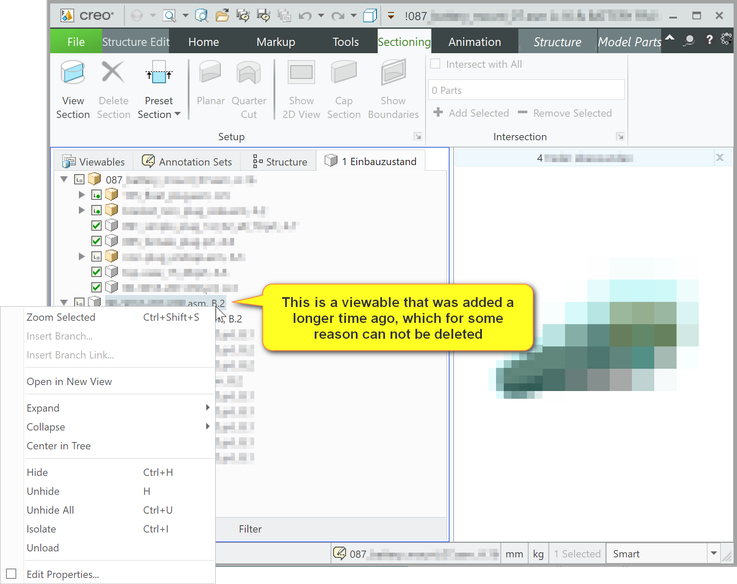Open the Intersection group dialog launcher

tap(620, 137)
